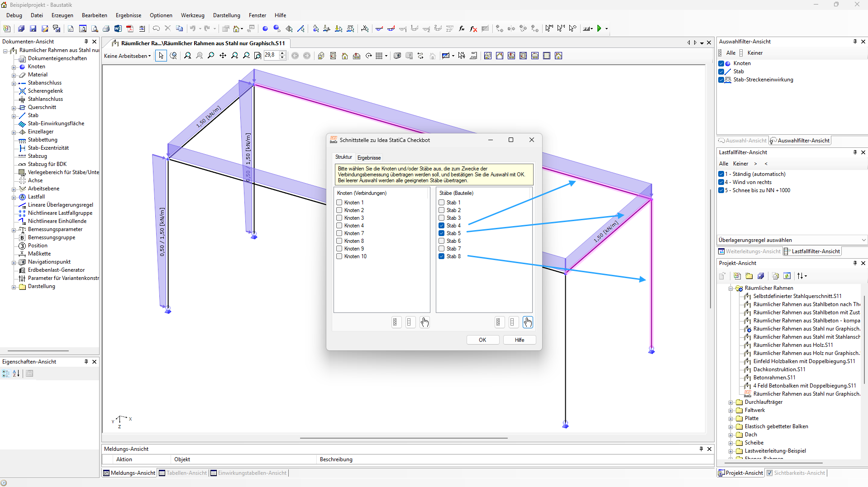Click the blue sphere node creation icon
Viewport: 868px width, 487px height.
pos(265,28)
